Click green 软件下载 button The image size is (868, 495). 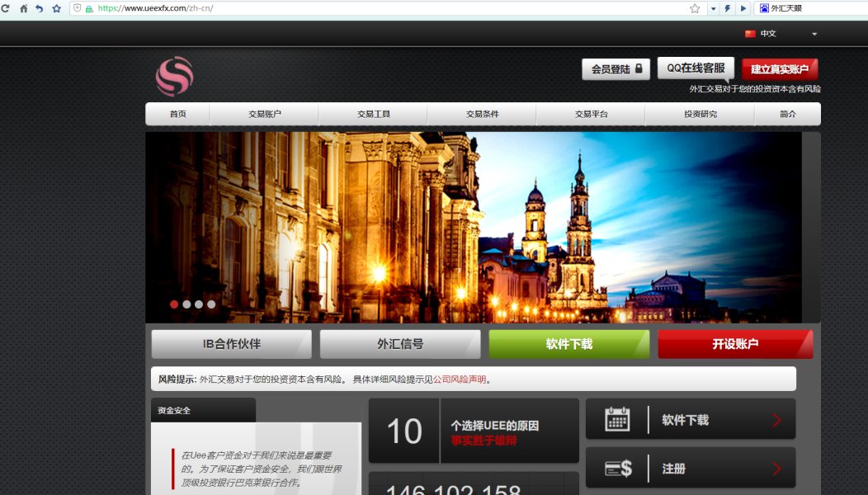569,344
